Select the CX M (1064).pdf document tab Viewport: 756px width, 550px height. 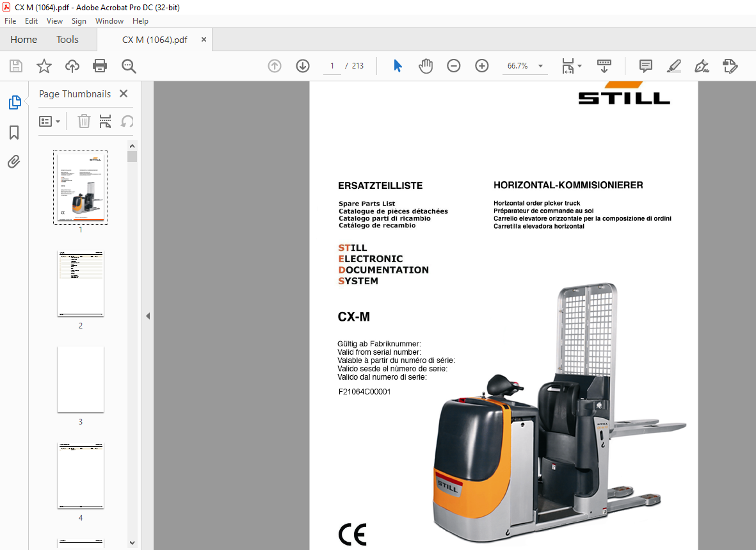tap(154, 40)
